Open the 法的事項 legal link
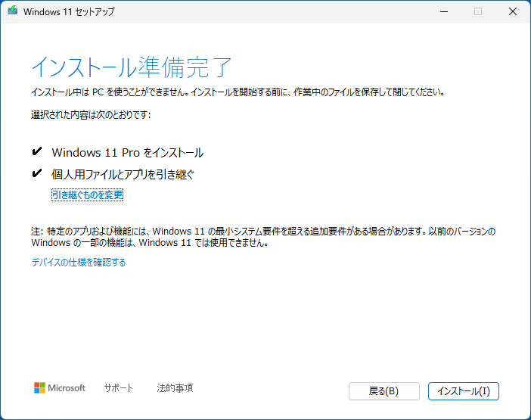 pos(175,387)
